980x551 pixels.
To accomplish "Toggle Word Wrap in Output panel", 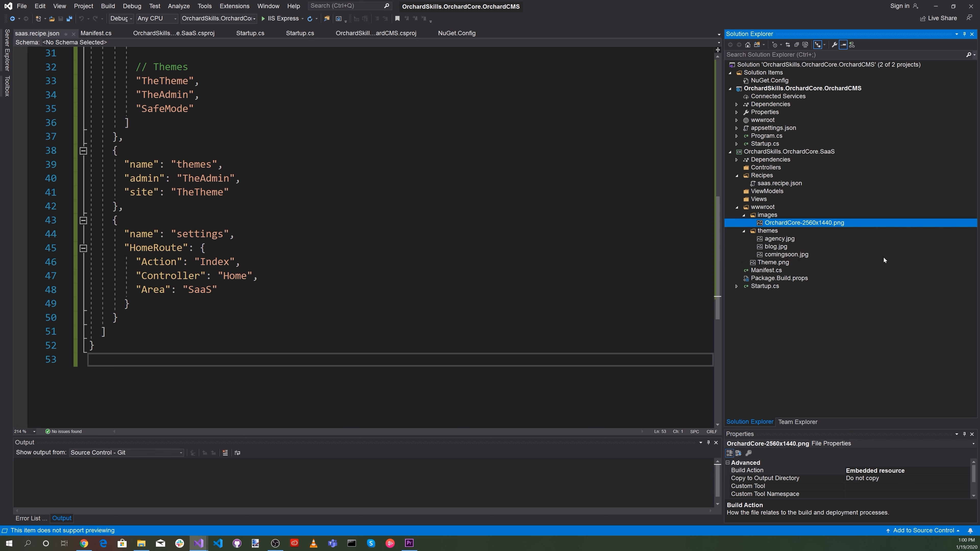I will (237, 453).
